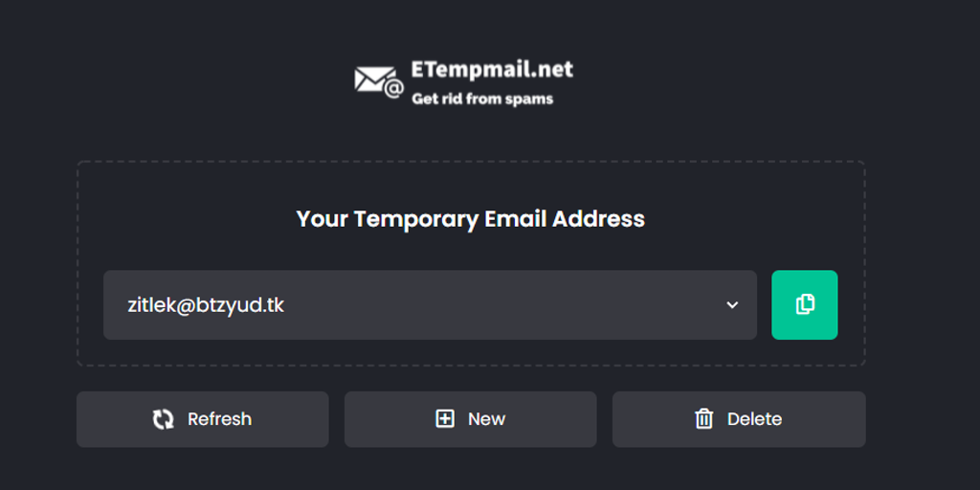Click the word "New" label

pos(486,419)
